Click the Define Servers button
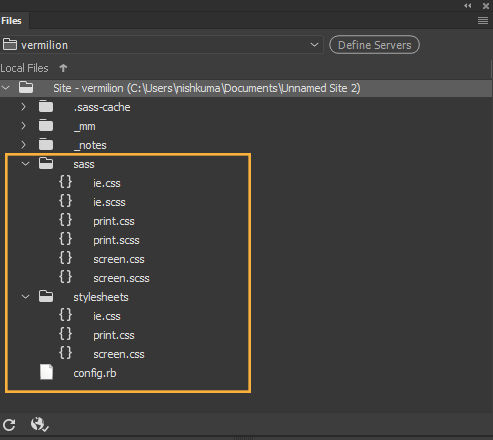The image size is (493, 440). 374,45
